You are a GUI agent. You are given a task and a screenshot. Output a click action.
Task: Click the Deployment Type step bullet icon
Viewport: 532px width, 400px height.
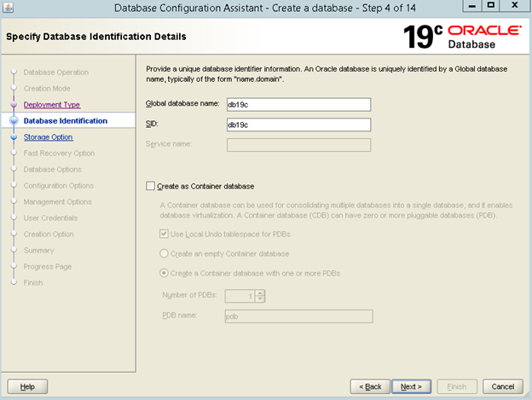14,105
